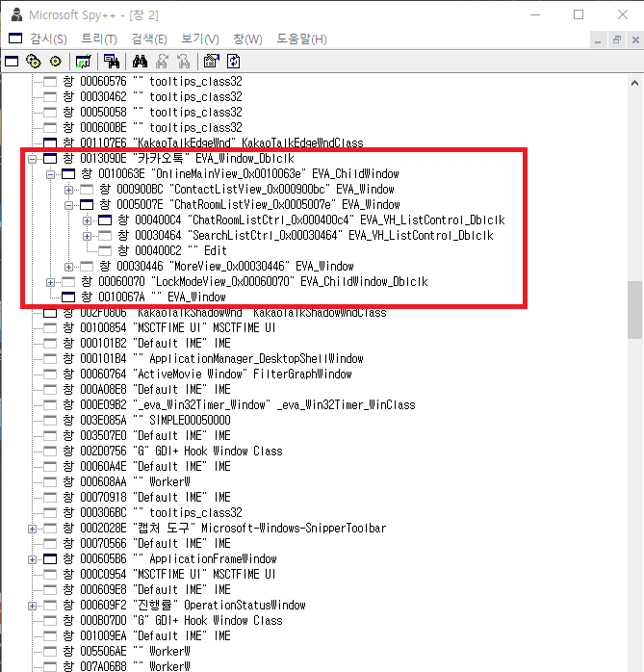Collapse the 0010063E OnlineMainView node
The image size is (644, 672).
[51, 174]
